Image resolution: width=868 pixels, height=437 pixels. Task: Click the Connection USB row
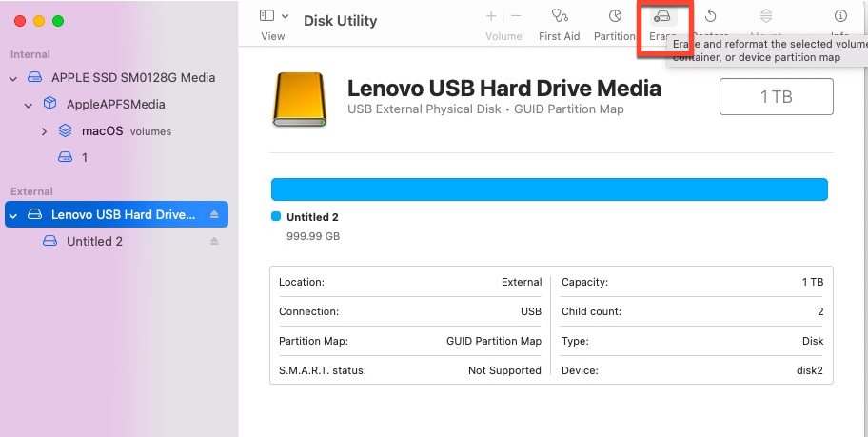[x=410, y=311]
